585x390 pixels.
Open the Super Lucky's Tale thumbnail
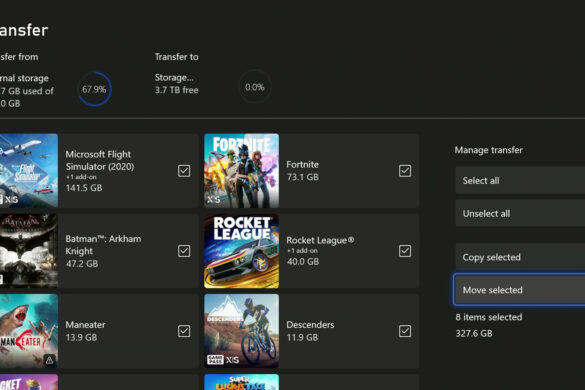[241, 382]
